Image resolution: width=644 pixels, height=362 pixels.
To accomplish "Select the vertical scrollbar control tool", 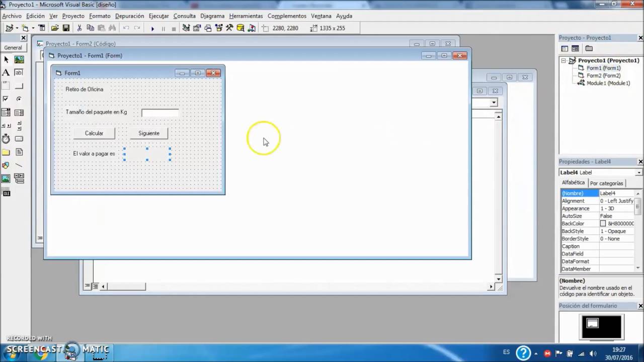I will tap(19, 126).
